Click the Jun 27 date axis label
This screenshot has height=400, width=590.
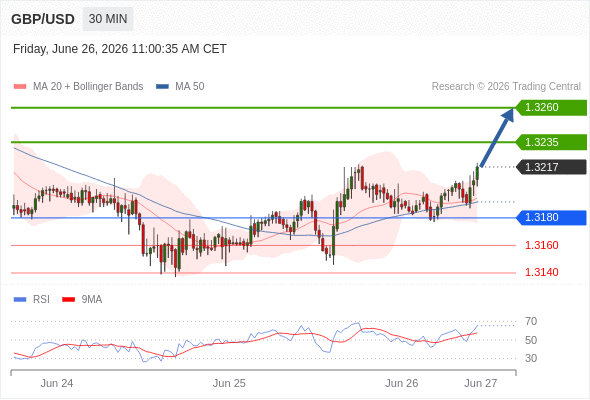(x=481, y=383)
